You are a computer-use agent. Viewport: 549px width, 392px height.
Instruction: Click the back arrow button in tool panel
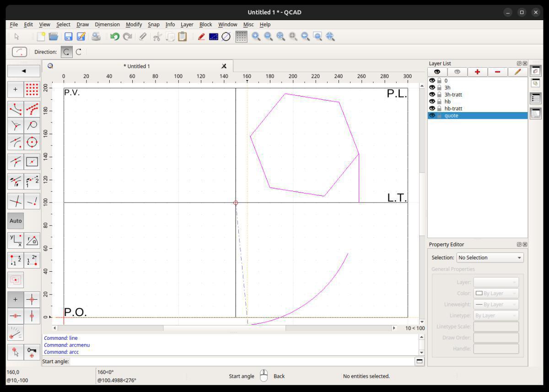point(24,71)
